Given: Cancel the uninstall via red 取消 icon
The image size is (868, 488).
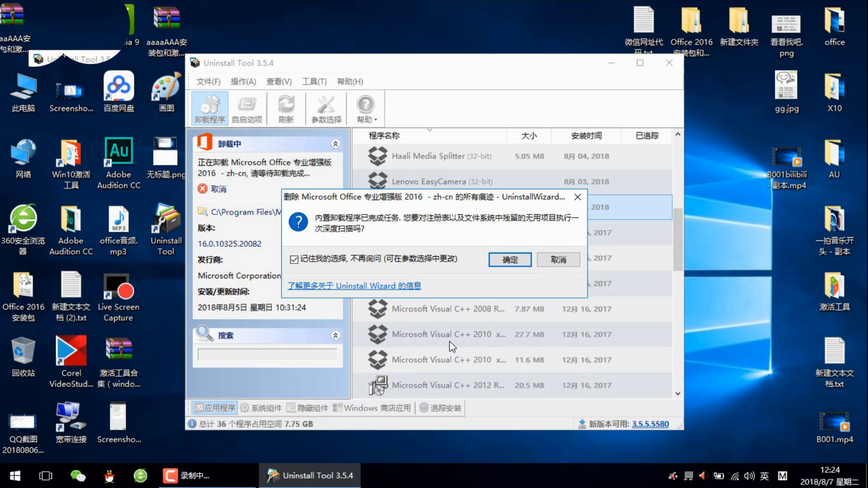Looking at the screenshot, I should (x=203, y=189).
